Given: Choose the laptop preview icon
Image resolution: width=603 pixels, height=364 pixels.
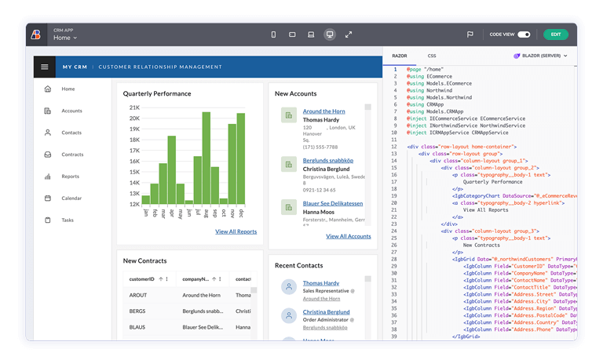Looking at the screenshot, I should (x=311, y=35).
